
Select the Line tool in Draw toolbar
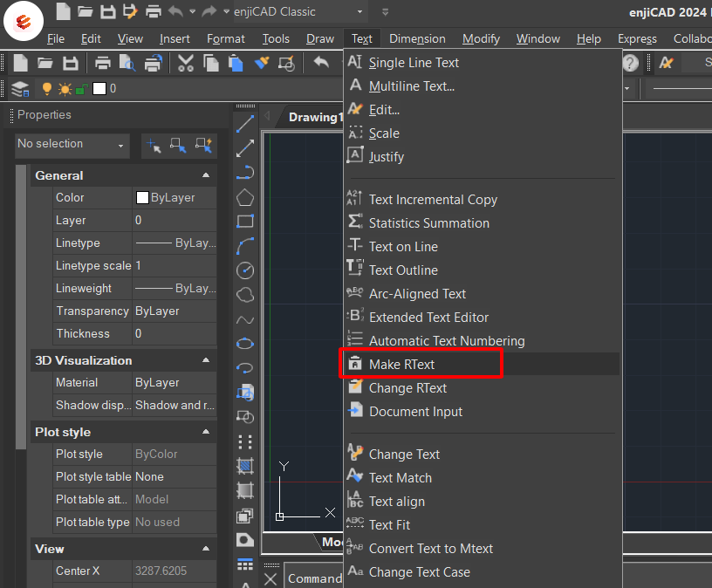tap(245, 124)
